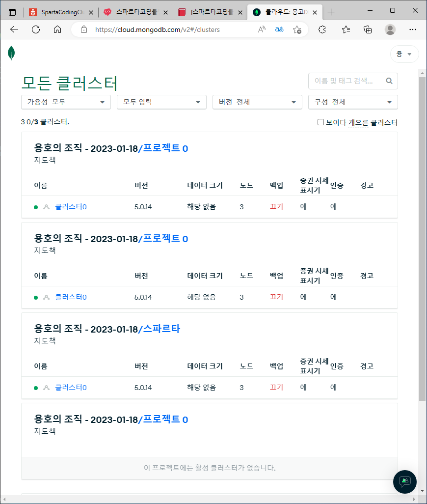
Task: View site information lock icon
Action: tap(84, 29)
